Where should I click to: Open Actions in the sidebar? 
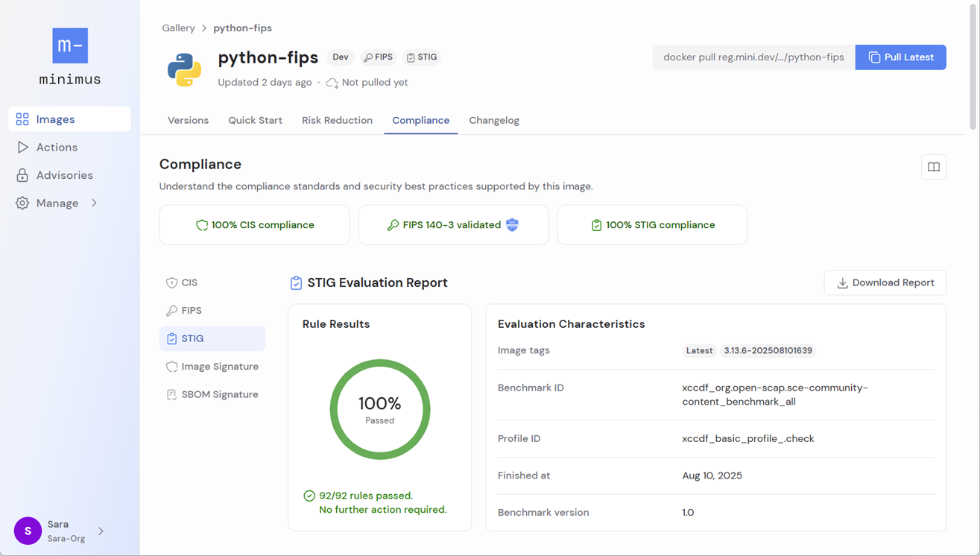(69, 148)
